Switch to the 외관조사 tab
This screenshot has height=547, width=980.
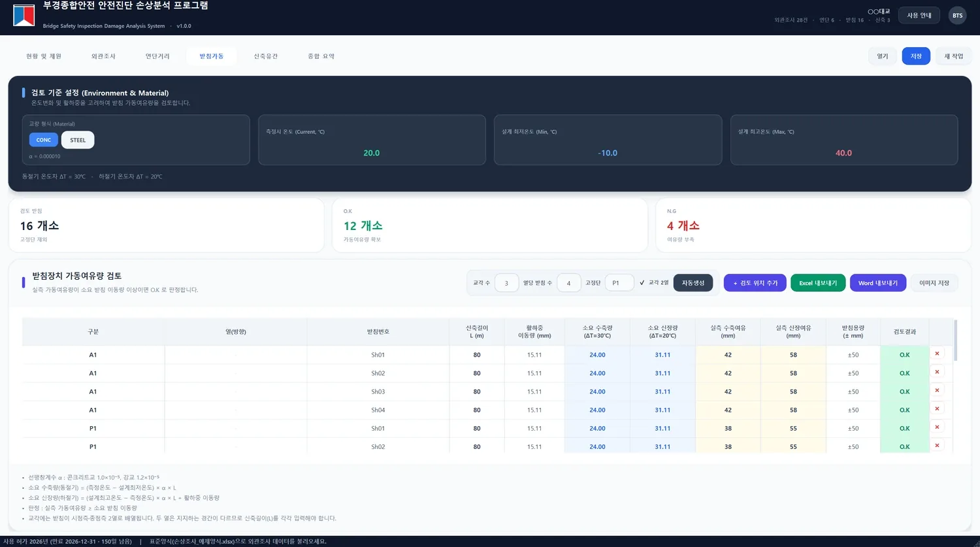tap(103, 56)
